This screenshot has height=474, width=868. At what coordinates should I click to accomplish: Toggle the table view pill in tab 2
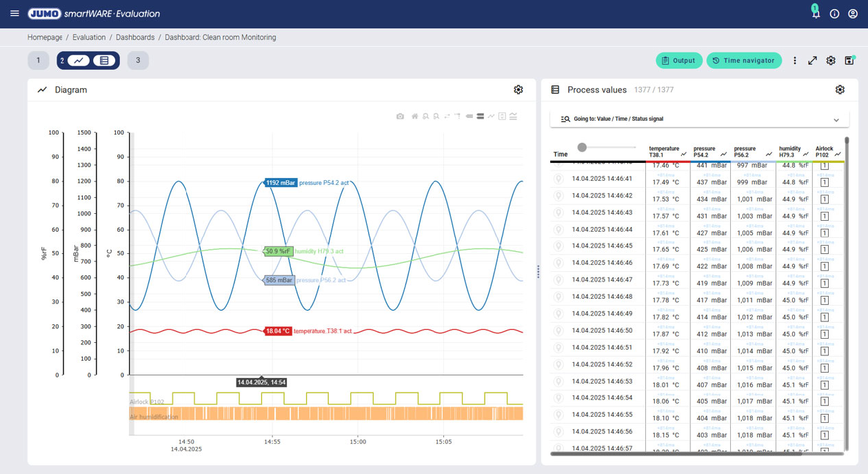point(104,61)
